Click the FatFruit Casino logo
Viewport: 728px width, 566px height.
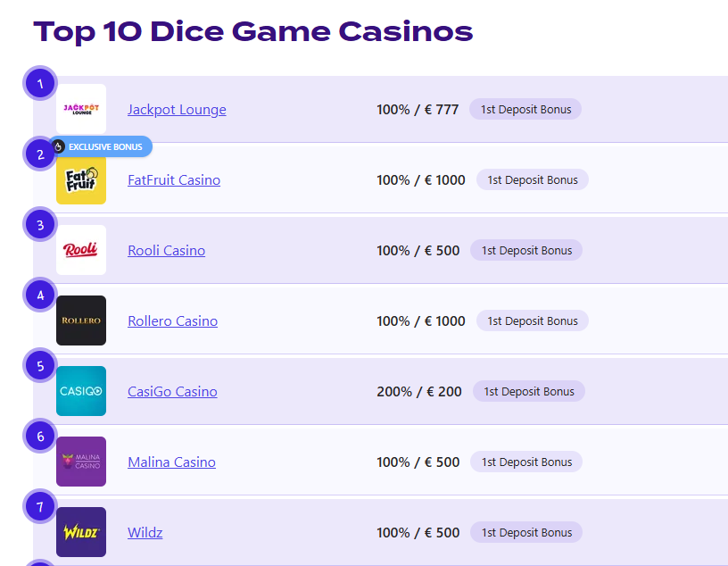[81, 179]
